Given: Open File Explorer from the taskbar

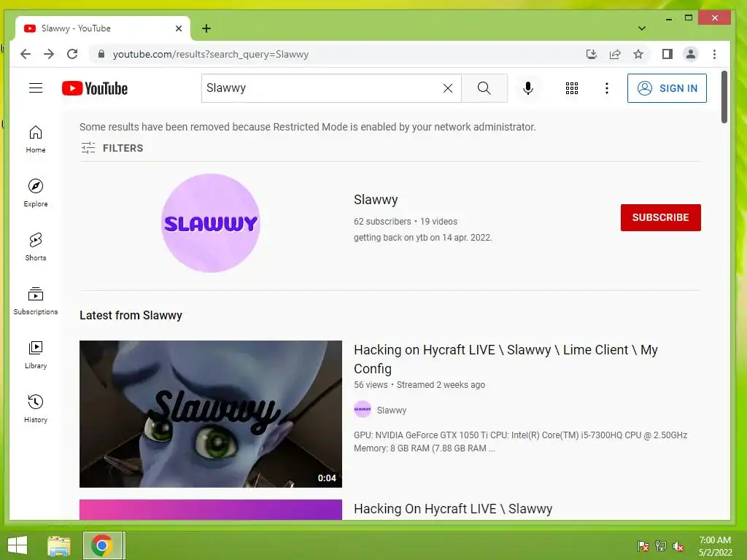Looking at the screenshot, I should pyautogui.click(x=59, y=545).
